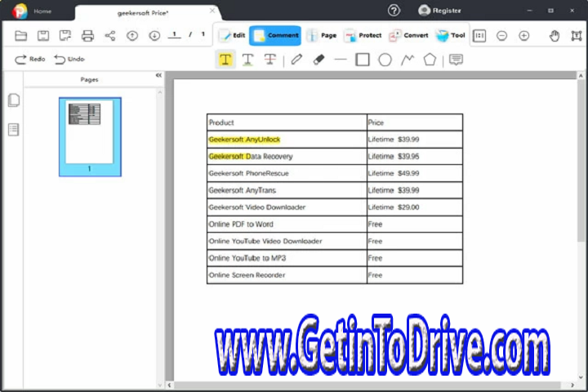Viewport: 588px width, 392px height.
Task: Save the document with the floppy icon
Action: [x=43, y=36]
